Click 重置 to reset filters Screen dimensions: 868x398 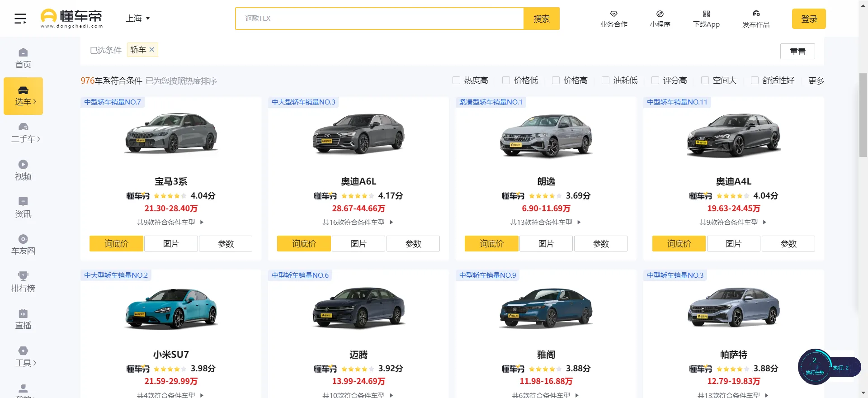click(797, 51)
